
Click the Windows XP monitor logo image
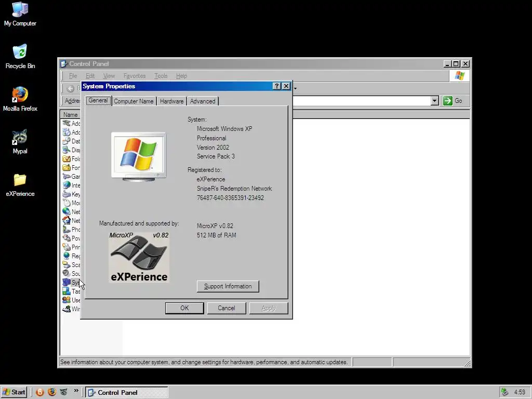(139, 156)
